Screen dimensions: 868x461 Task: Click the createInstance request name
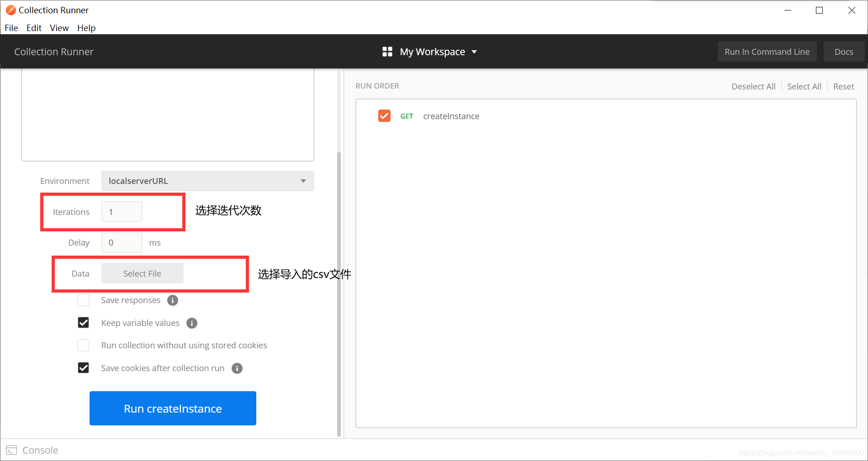(451, 116)
